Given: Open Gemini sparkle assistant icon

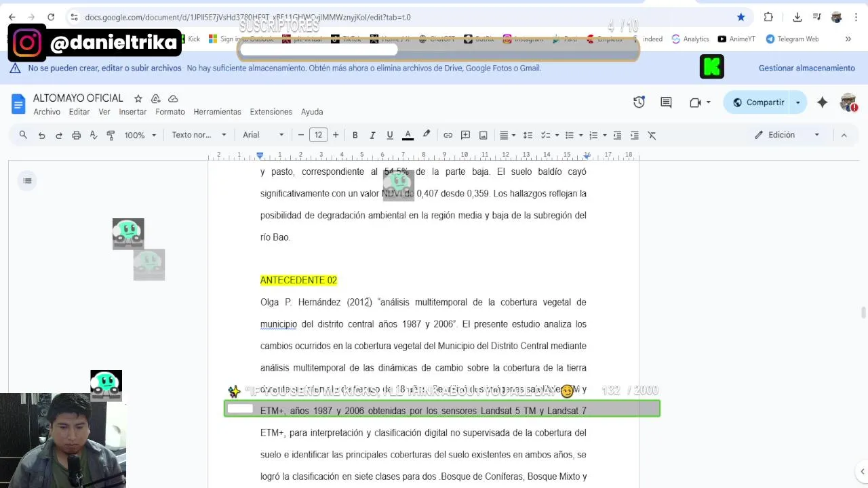Looking at the screenshot, I should tap(822, 102).
